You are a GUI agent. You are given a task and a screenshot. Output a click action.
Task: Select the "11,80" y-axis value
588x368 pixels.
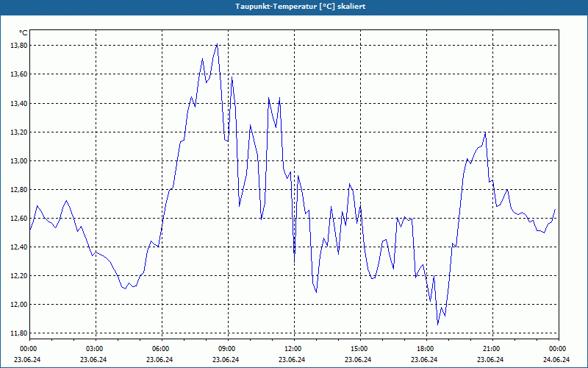(19, 333)
